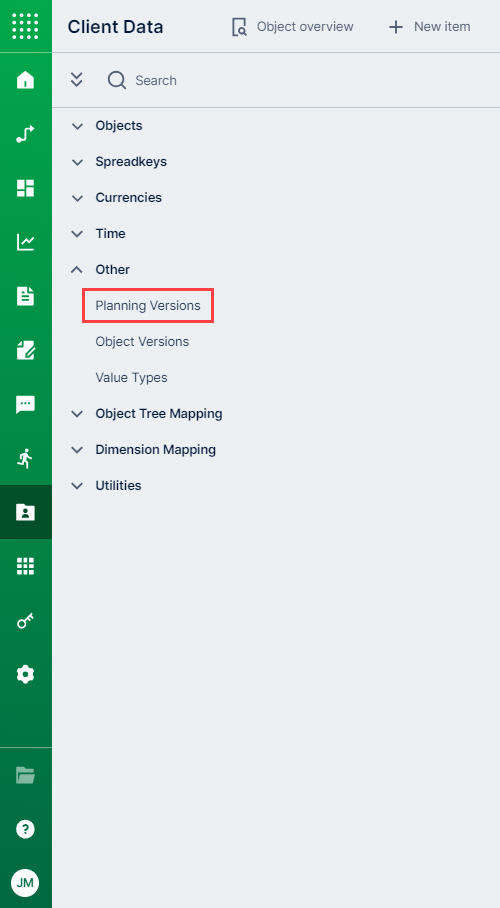Image resolution: width=500 pixels, height=908 pixels.
Task: Click the Object overview button
Action: pos(292,27)
